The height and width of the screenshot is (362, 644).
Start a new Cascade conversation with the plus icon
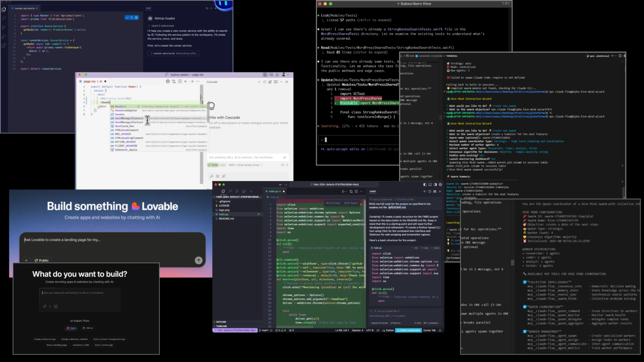pyautogui.click(x=259, y=82)
